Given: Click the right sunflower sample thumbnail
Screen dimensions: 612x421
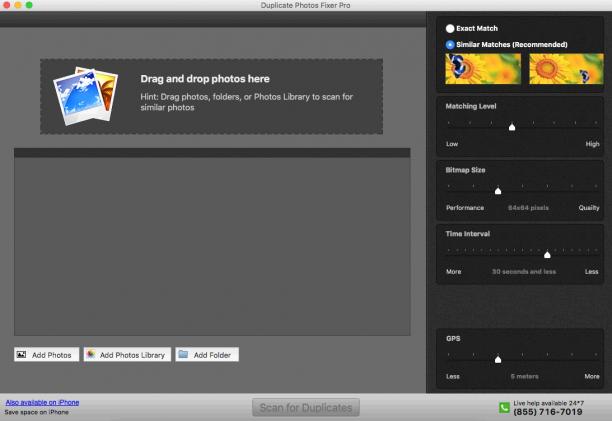Looking at the screenshot, I should tap(566, 69).
